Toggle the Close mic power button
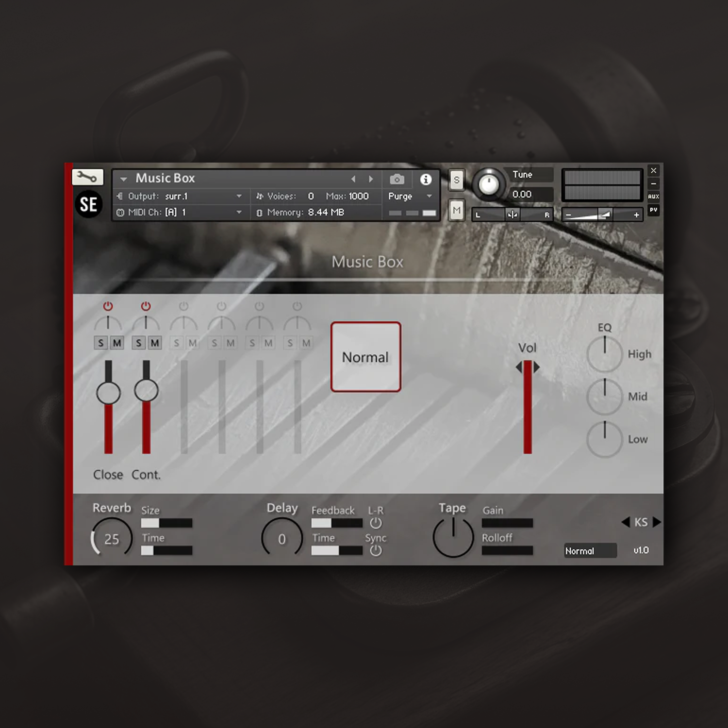The image size is (728, 728). click(x=108, y=306)
